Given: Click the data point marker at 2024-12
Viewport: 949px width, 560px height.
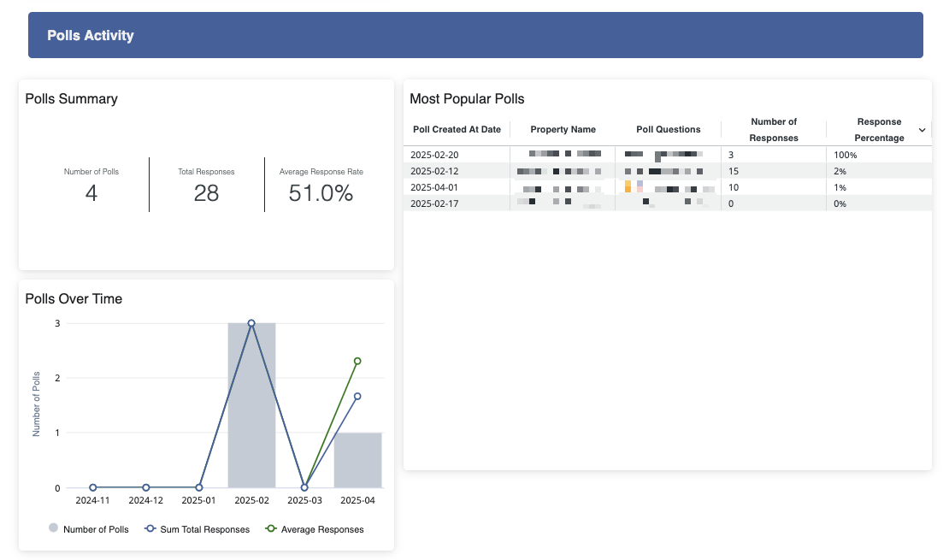Looking at the screenshot, I should [146, 487].
